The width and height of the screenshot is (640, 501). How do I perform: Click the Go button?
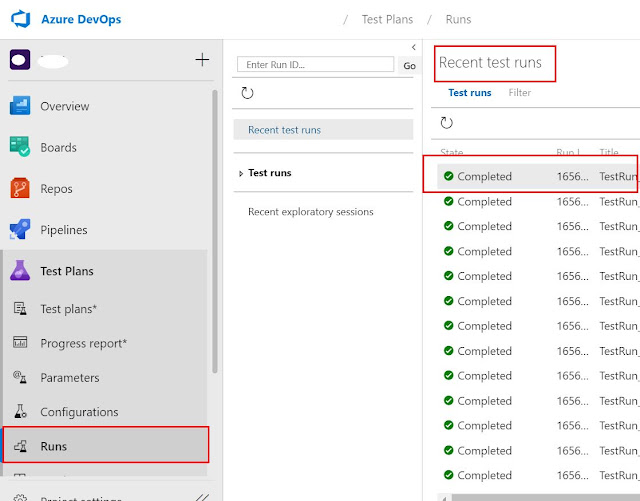click(x=409, y=65)
